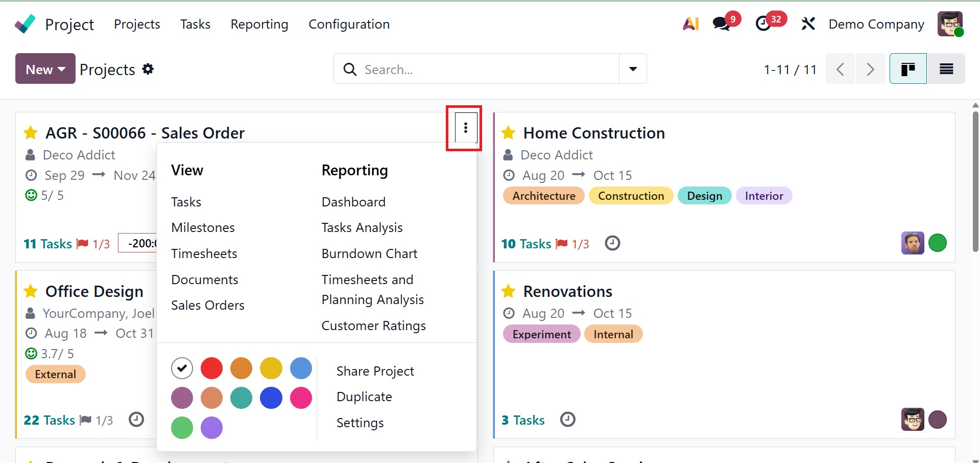Screen dimensions: 980x463
Task: Toggle the Office Design favorite star
Action: pos(31,292)
